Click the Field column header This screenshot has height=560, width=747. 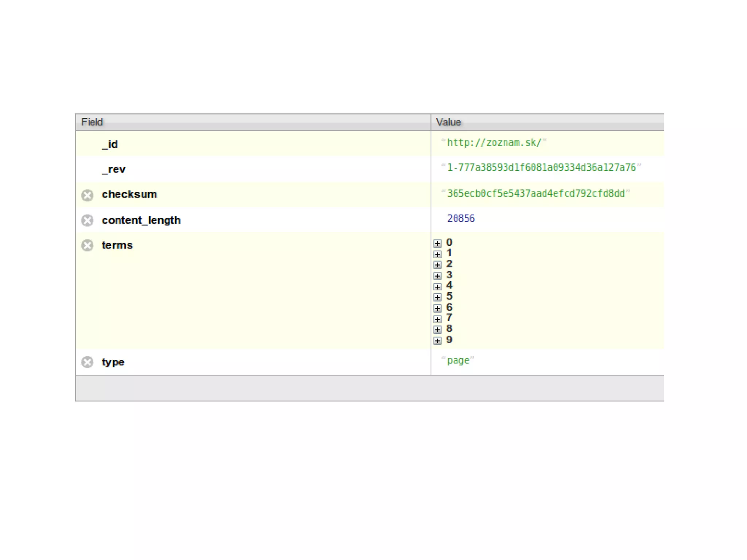coord(92,122)
